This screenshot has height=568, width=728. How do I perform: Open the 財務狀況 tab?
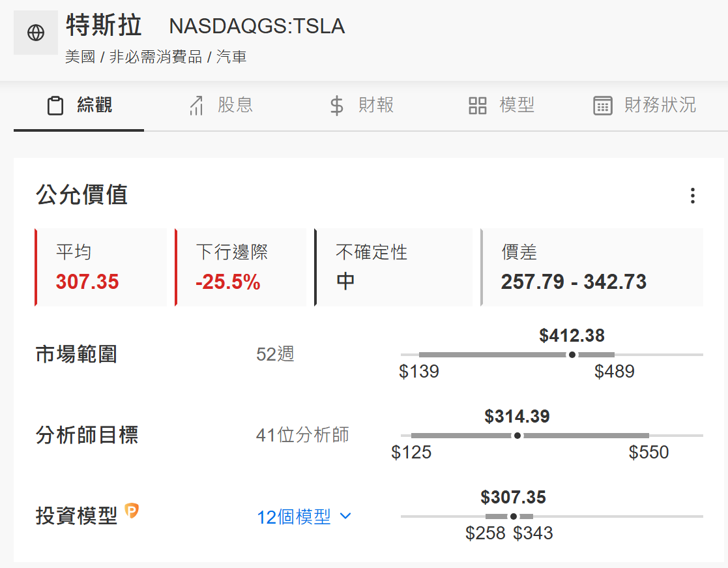tap(660, 105)
